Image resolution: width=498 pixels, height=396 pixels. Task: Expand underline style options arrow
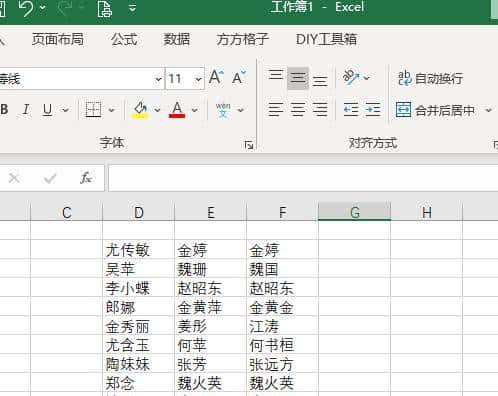[66, 110]
